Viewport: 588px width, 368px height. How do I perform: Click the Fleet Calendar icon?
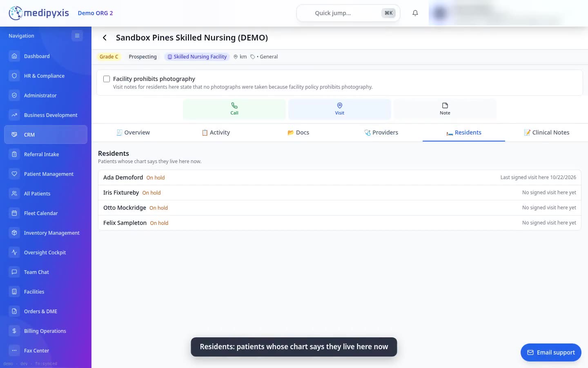[x=14, y=213]
